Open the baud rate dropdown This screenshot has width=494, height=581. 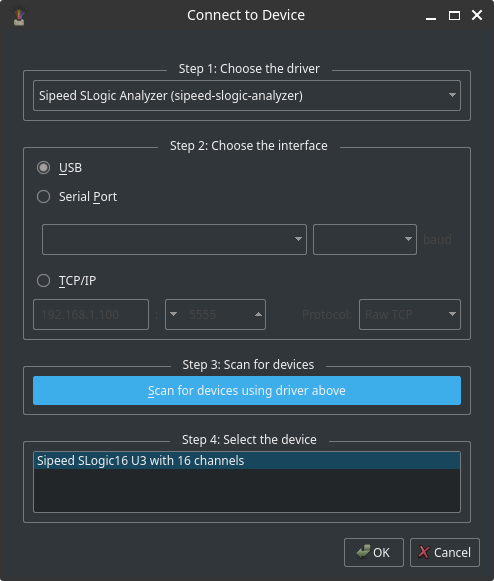365,239
